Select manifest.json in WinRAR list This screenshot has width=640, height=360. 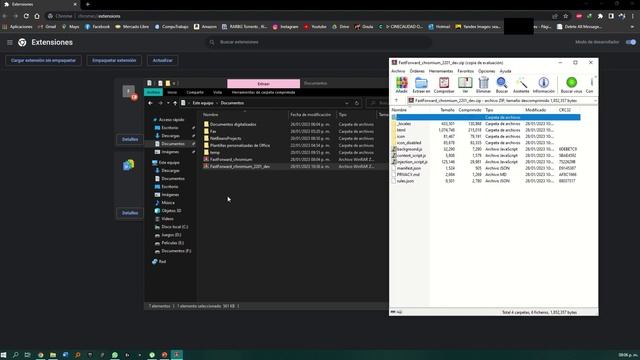409,168
